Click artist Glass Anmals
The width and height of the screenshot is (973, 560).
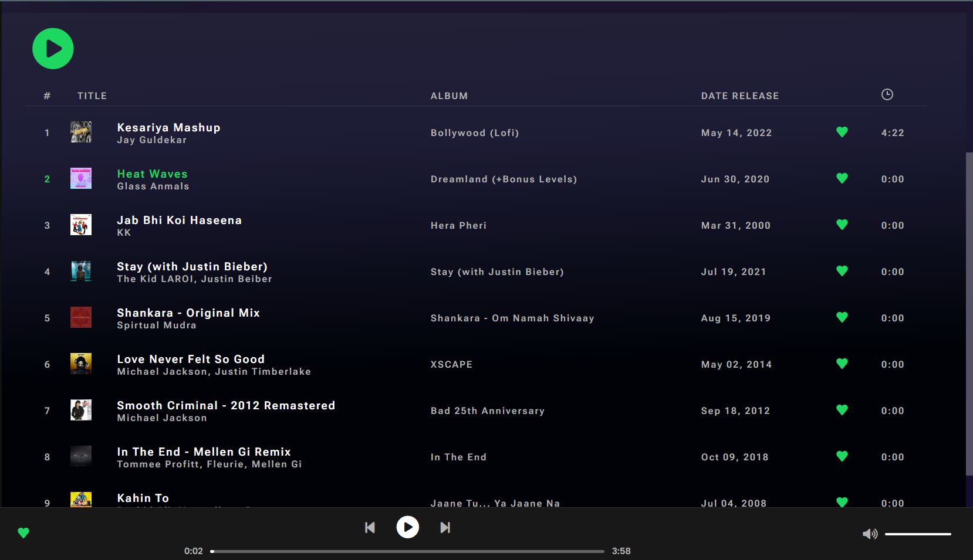pyautogui.click(x=153, y=186)
